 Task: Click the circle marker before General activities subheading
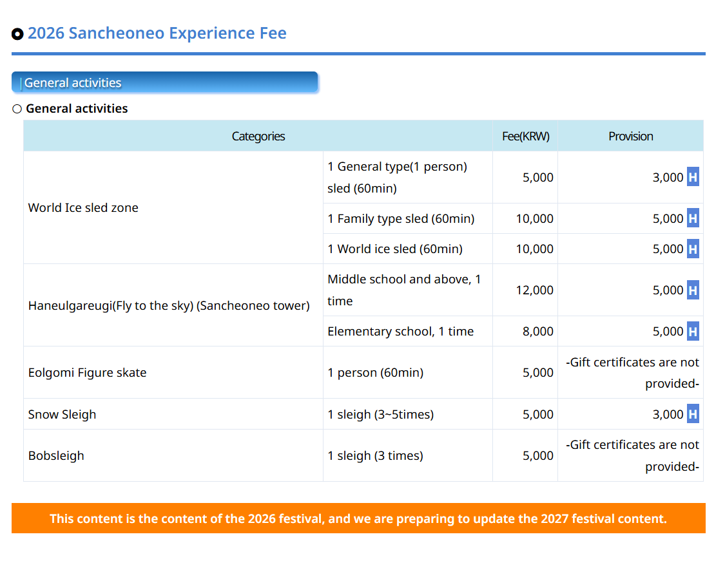coord(17,109)
